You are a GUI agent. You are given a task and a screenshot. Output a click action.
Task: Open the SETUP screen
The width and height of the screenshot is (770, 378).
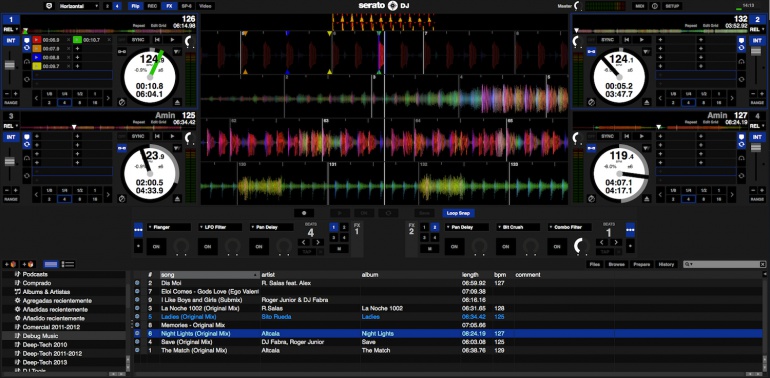(x=672, y=6)
